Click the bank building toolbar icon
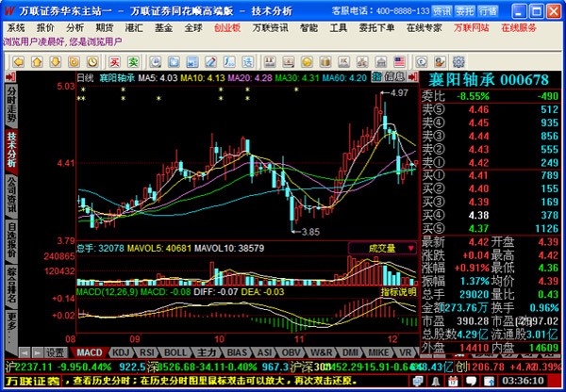This screenshot has height=392, width=566. coord(380,62)
